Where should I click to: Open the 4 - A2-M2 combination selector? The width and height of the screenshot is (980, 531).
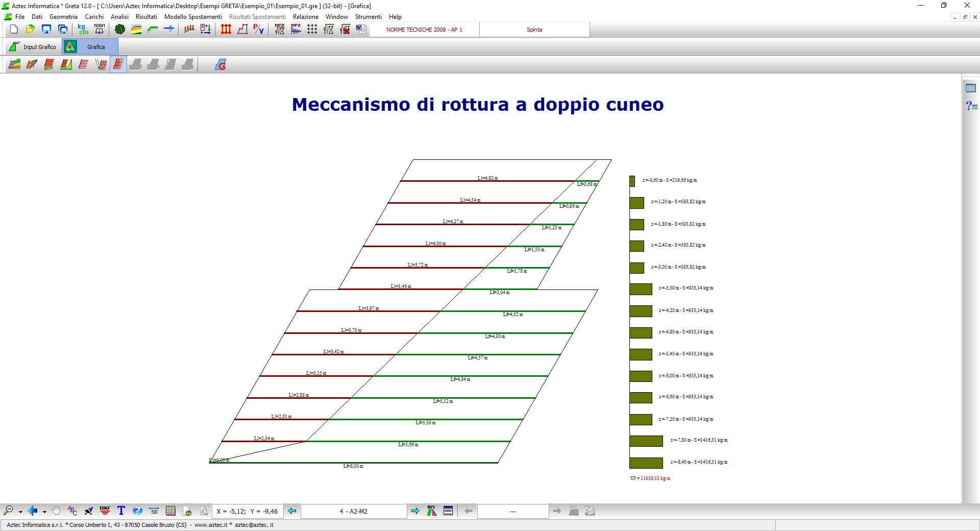(353, 511)
